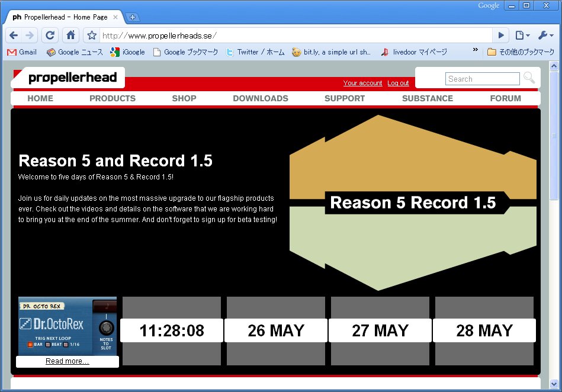Open the page control menu
The width and height of the screenshot is (562, 392).
coord(522,35)
